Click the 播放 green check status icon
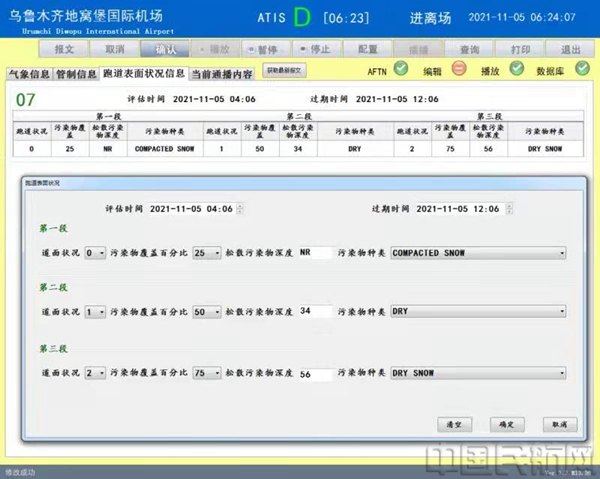600x479 pixels. [x=516, y=69]
